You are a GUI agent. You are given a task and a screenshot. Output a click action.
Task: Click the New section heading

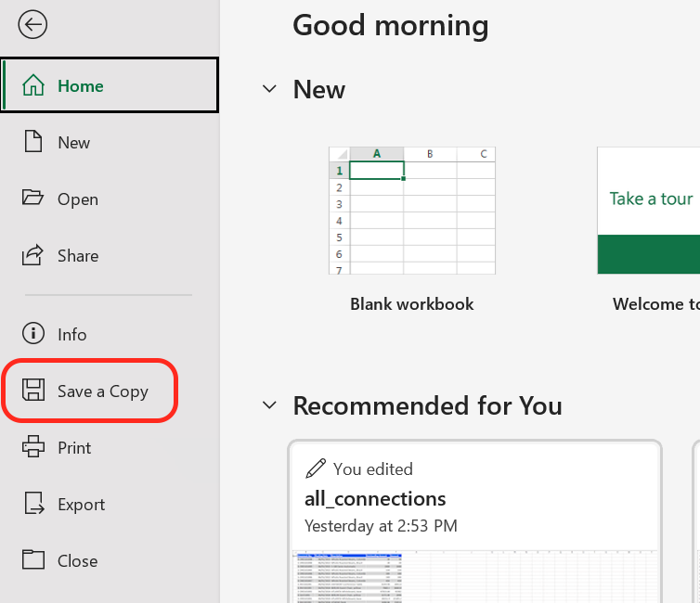(x=319, y=89)
